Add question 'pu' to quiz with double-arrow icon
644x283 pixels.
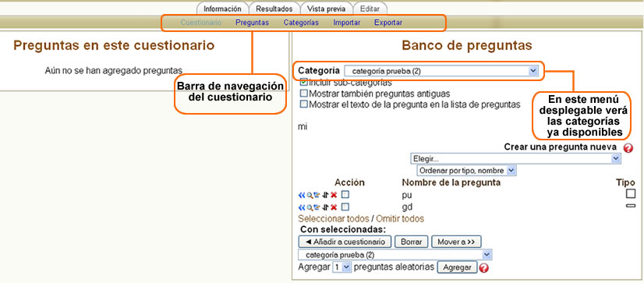(x=302, y=195)
